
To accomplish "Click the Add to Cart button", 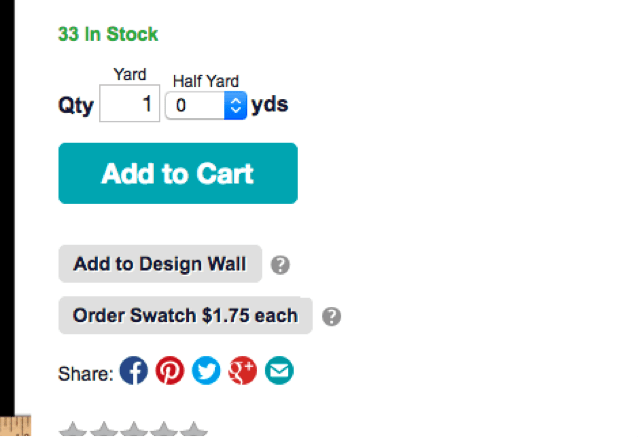I will 178,173.
